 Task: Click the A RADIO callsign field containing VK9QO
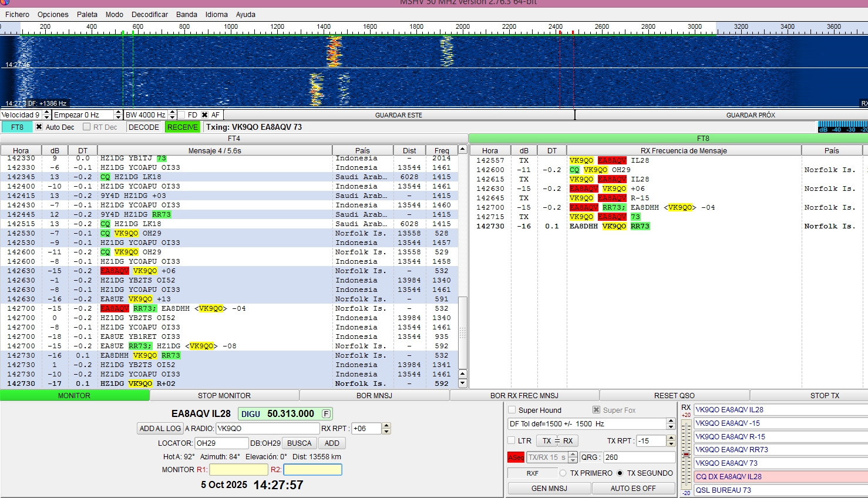[x=267, y=429]
